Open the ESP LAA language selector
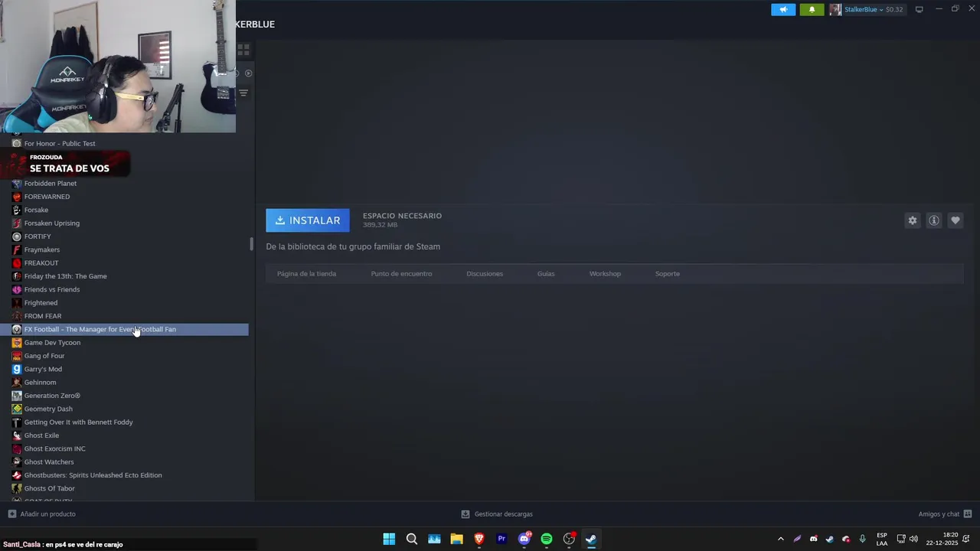 pyautogui.click(x=882, y=539)
